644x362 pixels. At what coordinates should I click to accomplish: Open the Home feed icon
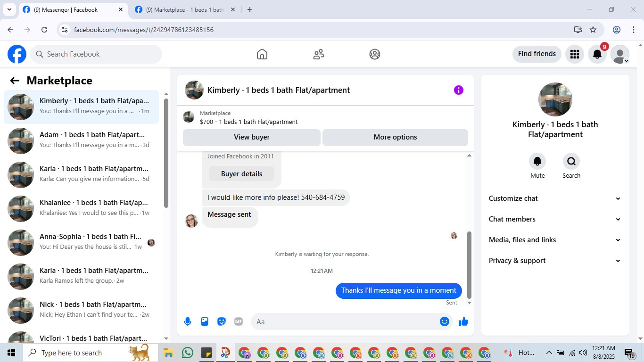click(262, 54)
